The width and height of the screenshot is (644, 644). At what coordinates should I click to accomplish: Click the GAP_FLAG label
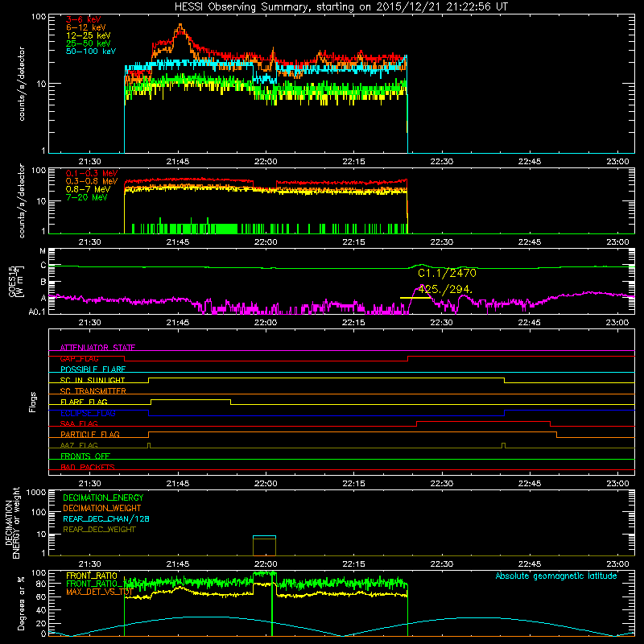[x=79, y=358]
